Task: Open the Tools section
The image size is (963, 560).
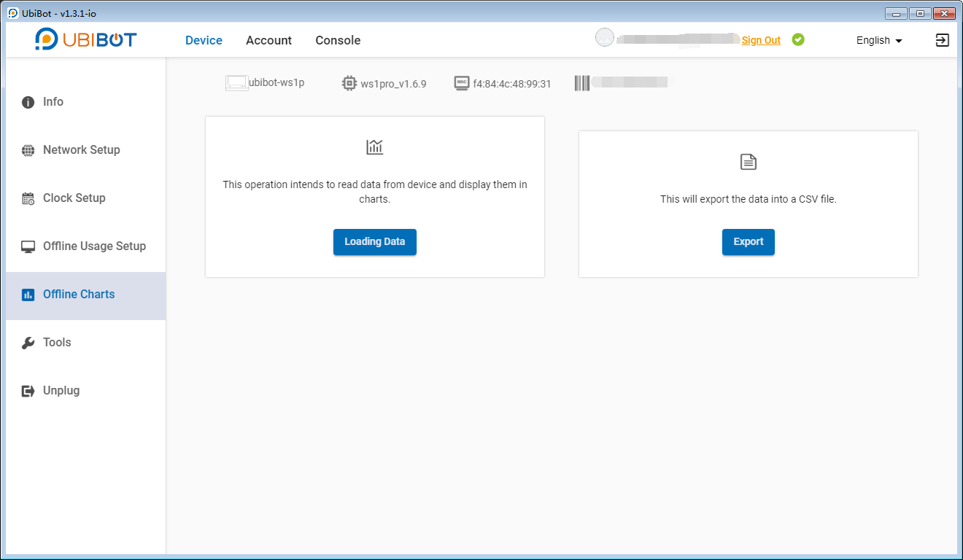Action: 86,343
